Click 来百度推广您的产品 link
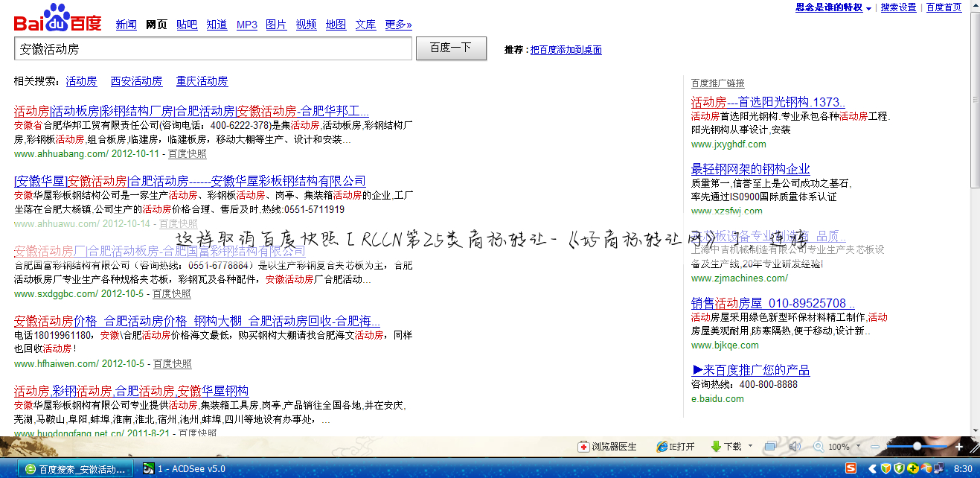980x478 pixels. (750, 370)
